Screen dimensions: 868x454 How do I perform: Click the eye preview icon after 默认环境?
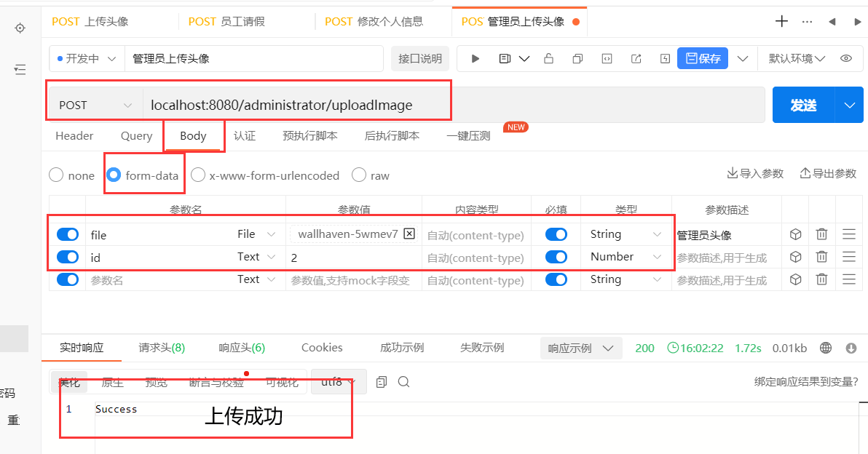click(845, 58)
